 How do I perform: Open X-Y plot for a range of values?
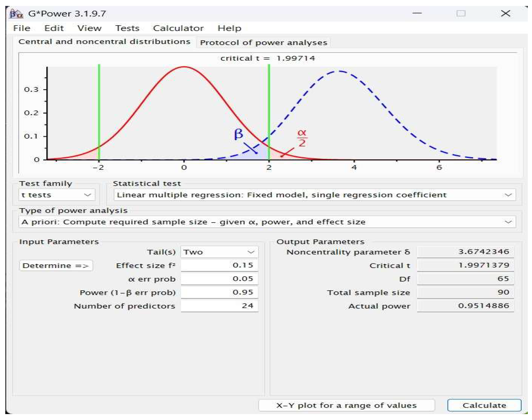(x=346, y=405)
